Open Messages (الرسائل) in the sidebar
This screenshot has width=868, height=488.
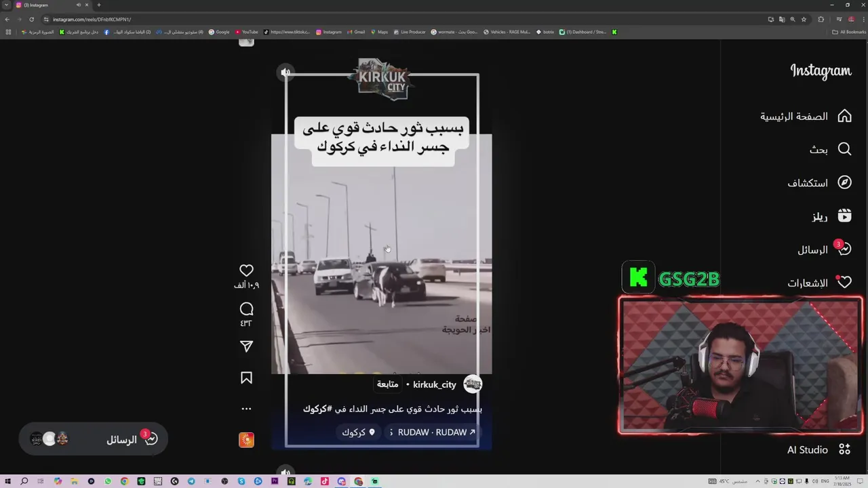tap(824, 249)
